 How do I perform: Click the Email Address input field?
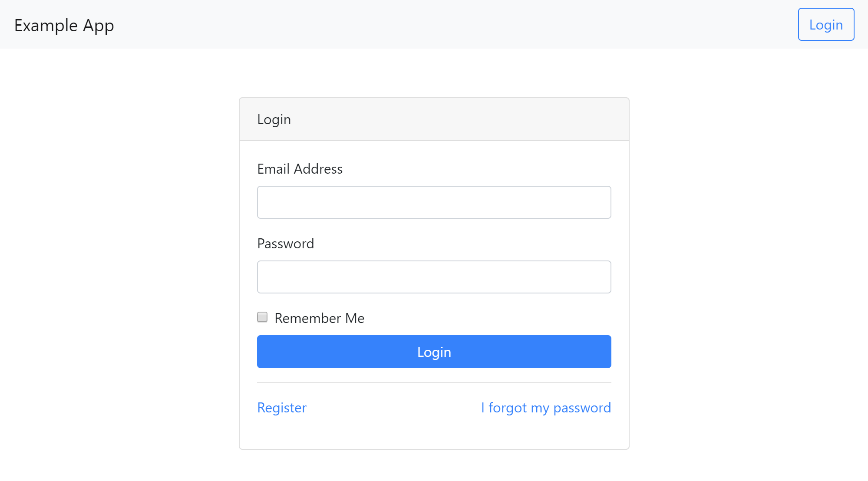[434, 202]
